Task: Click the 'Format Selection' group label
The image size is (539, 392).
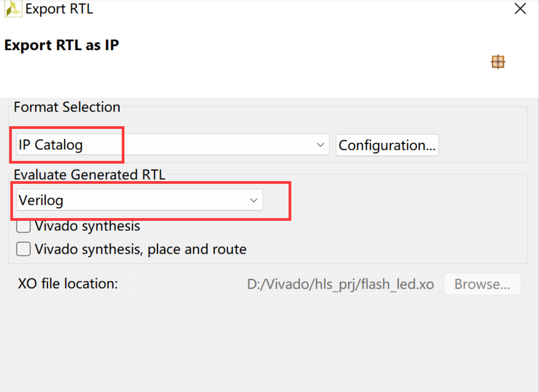Action: (67, 107)
